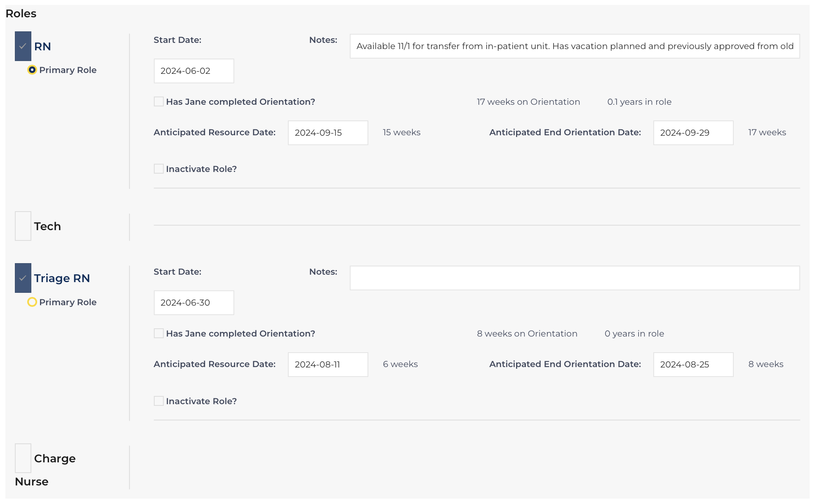This screenshot has height=504, width=815.
Task: Tick 'Has Jane completed Orientation?' for RN
Action: coord(159,101)
